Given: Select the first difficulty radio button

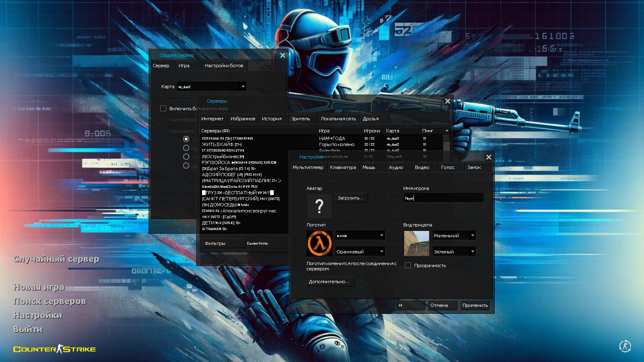Looking at the screenshot, I should pyautogui.click(x=186, y=139).
